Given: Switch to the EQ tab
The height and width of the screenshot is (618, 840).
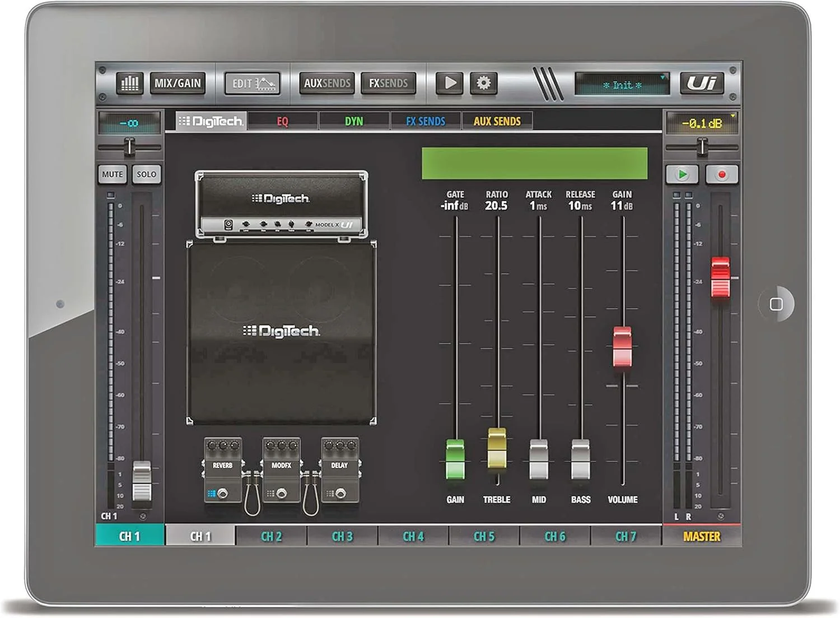Looking at the screenshot, I should coord(283,121).
